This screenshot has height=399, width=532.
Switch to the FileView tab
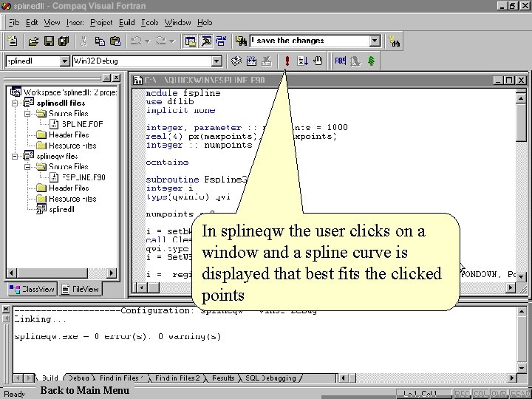click(x=80, y=289)
